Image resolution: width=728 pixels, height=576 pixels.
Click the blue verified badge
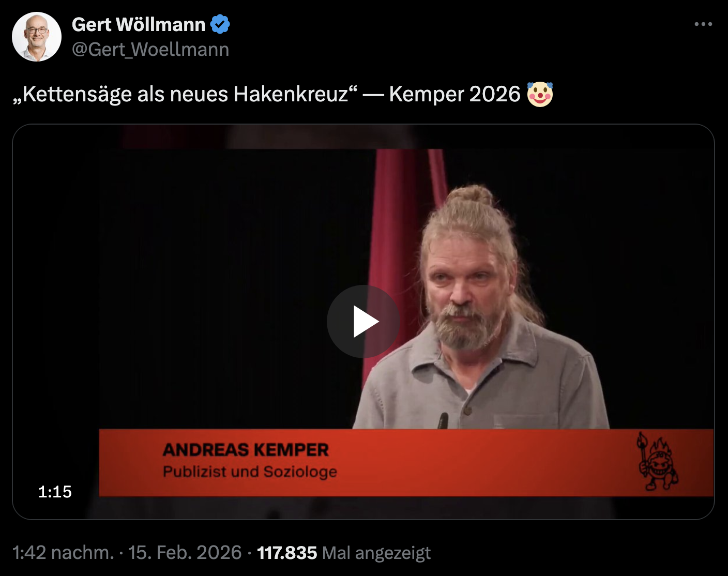[220, 24]
